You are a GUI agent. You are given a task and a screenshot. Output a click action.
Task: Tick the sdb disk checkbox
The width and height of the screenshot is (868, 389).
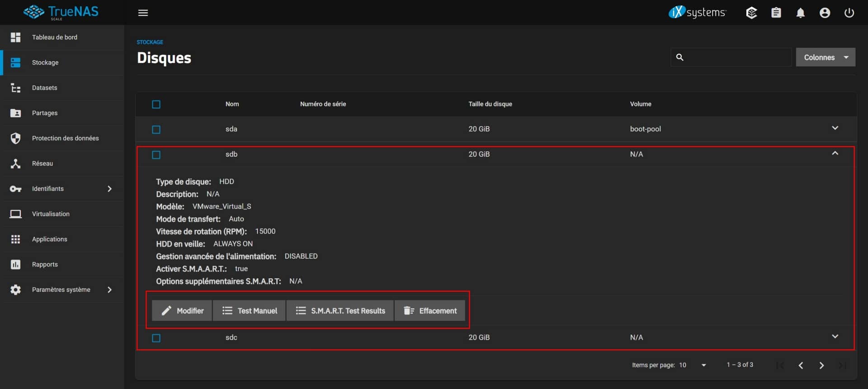(x=156, y=155)
